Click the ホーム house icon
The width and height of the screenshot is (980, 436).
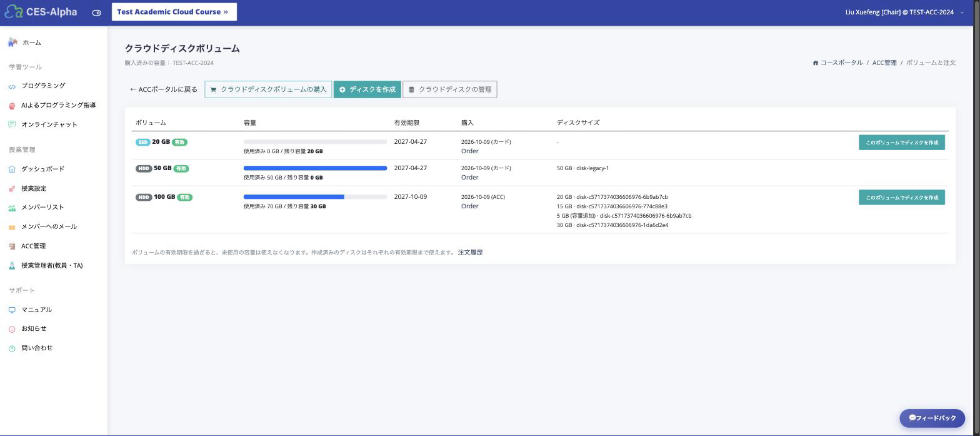tap(12, 43)
